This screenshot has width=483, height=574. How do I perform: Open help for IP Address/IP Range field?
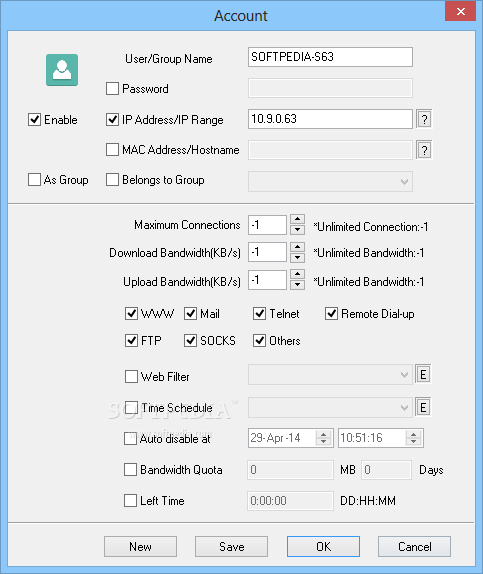click(424, 119)
